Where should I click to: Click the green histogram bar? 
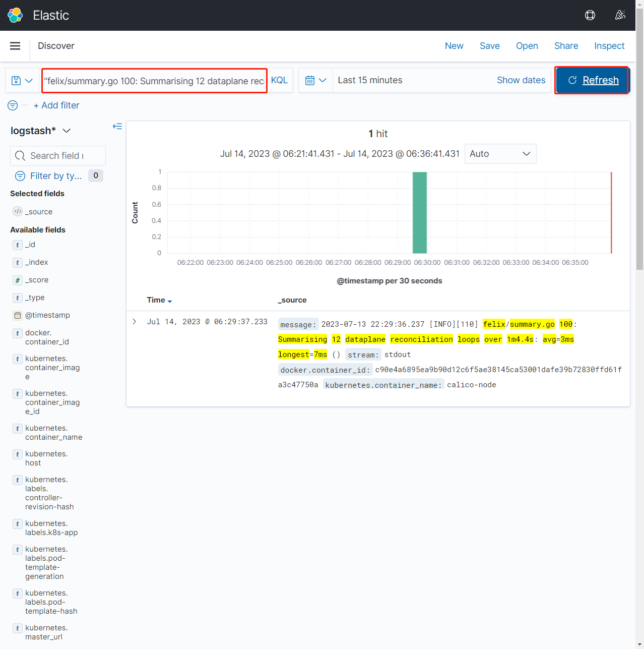420,212
